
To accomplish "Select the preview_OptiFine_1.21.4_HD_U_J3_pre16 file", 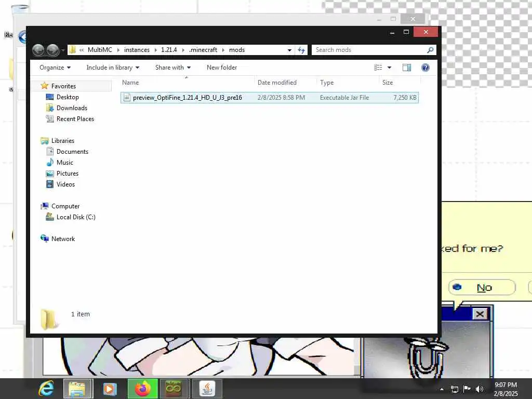I will 270,98.
